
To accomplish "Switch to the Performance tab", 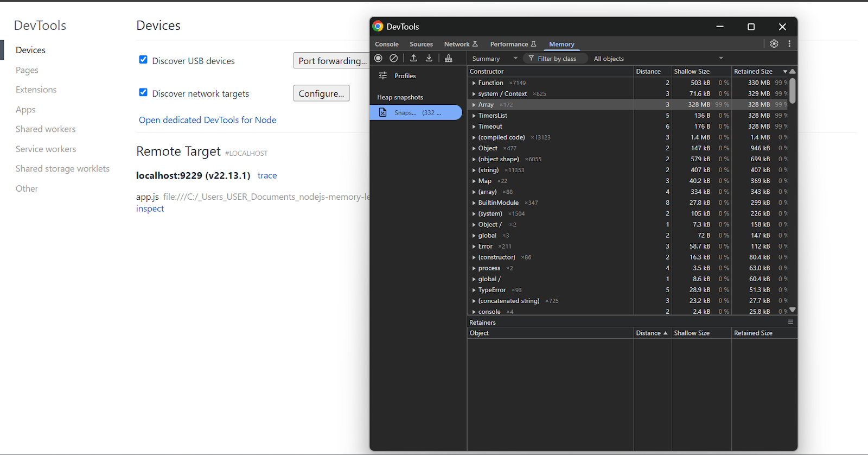I will tap(513, 44).
